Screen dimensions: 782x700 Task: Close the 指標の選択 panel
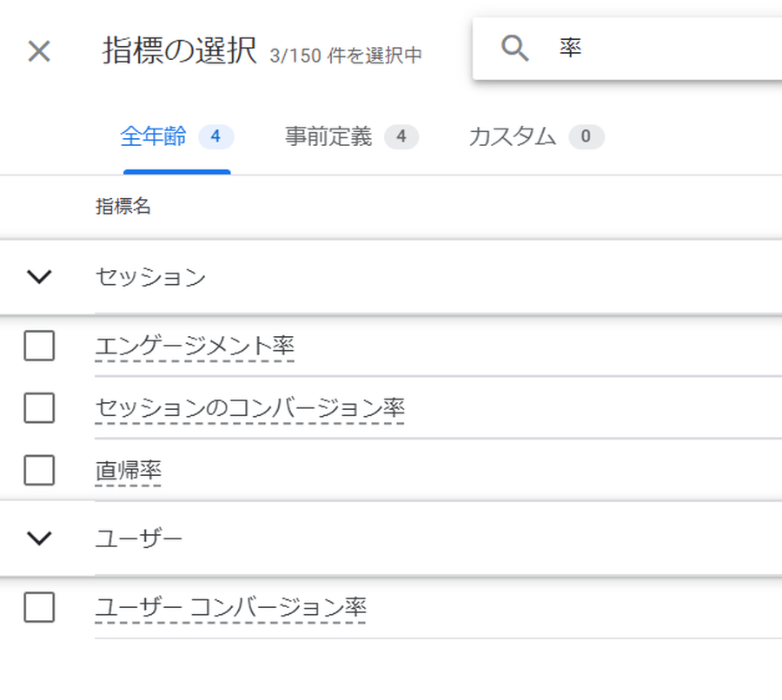[x=39, y=51]
